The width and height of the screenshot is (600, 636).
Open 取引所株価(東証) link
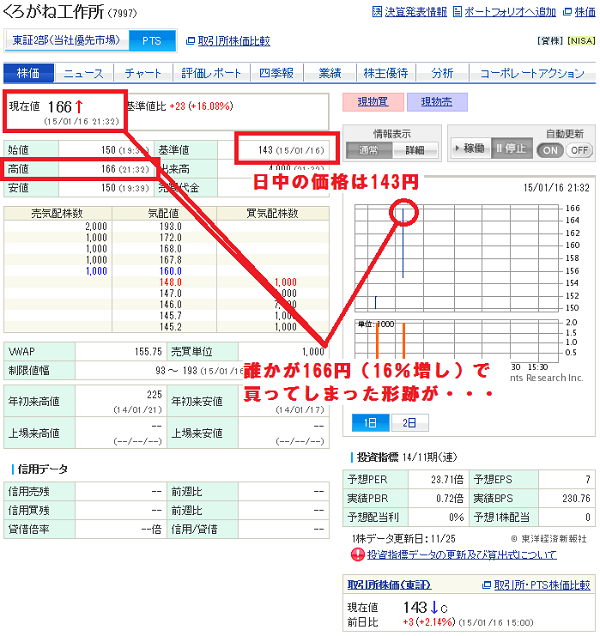389,585
